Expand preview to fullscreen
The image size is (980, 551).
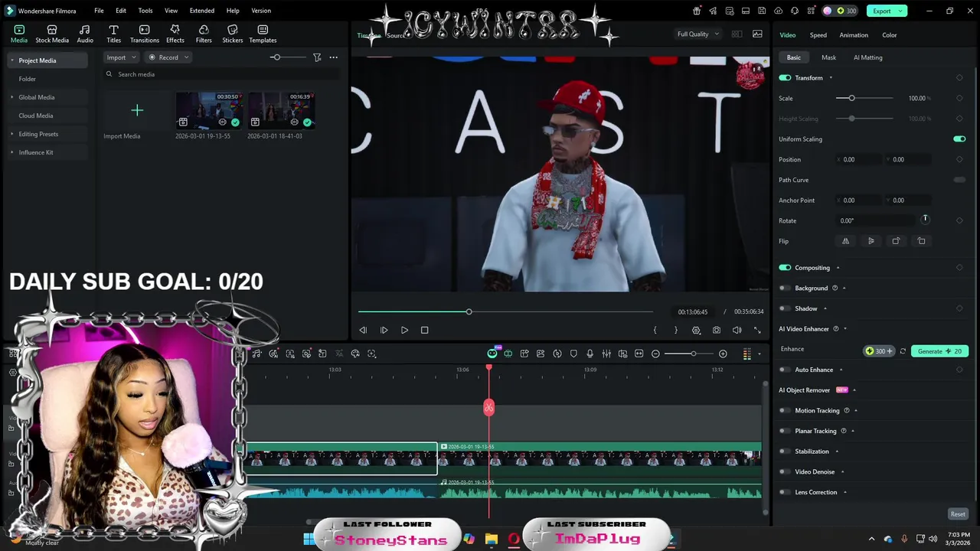point(757,330)
